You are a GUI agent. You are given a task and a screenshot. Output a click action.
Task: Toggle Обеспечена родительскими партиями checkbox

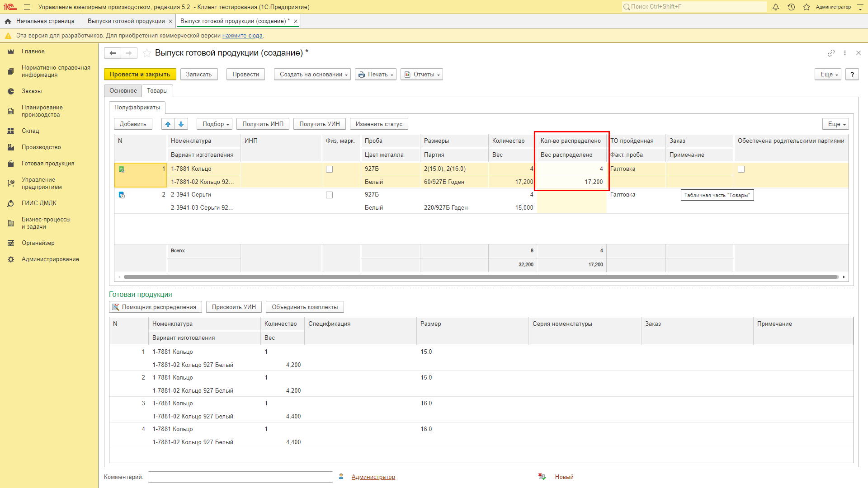click(741, 169)
